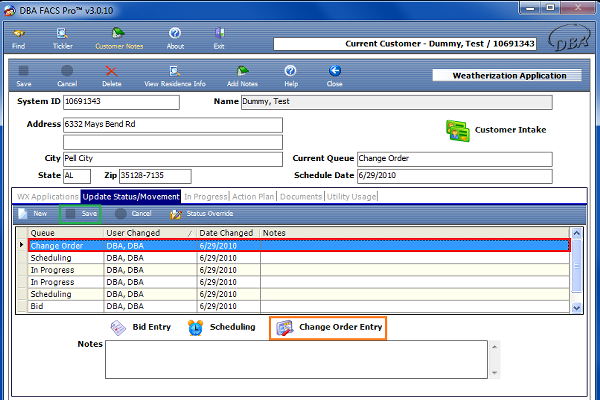The width and height of the screenshot is (600, 400).
Task: Open Help in application toolbar
Action: [x=291, y=77]
